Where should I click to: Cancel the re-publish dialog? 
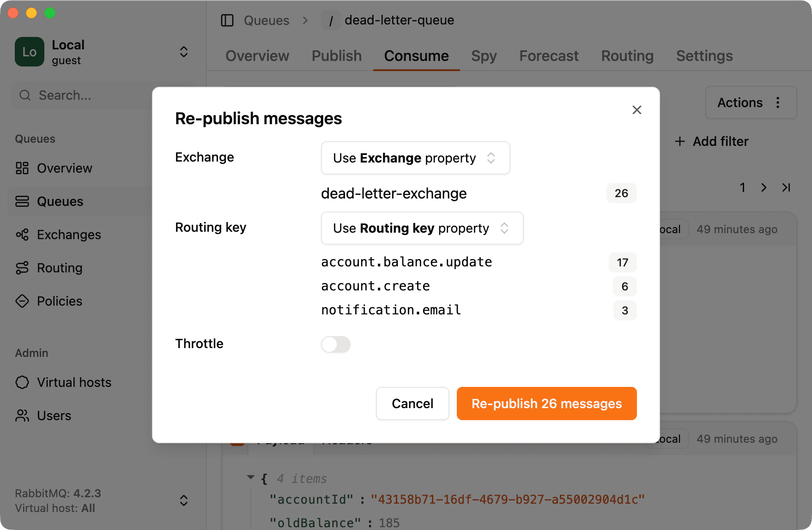[x=412, y=404]
